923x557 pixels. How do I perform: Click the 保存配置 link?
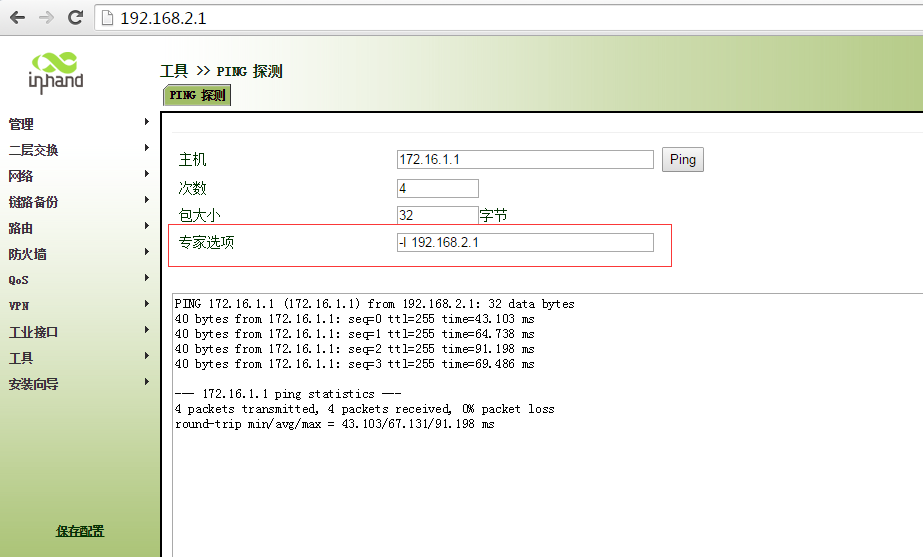[x=80, y=531]
